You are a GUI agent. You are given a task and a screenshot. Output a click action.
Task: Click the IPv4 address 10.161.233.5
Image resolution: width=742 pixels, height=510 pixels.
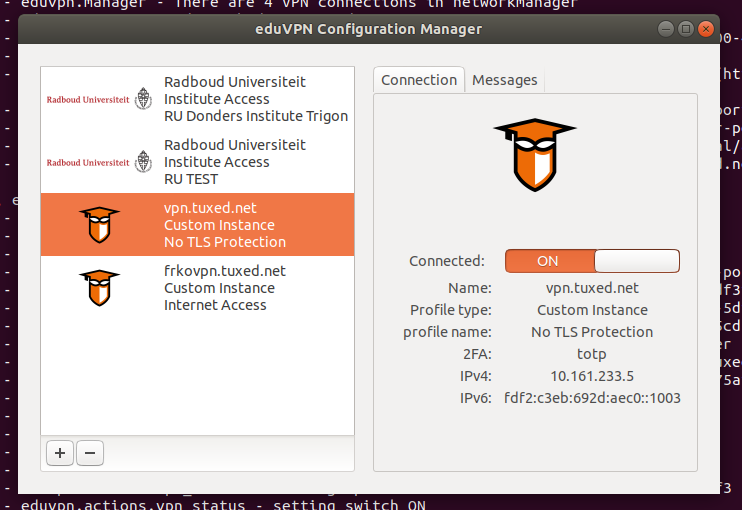(x=592, y=376)
